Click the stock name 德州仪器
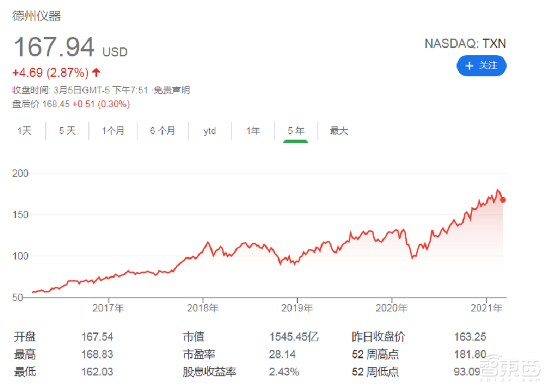This screenshot has height=392, width=552. tap(37, 17)
